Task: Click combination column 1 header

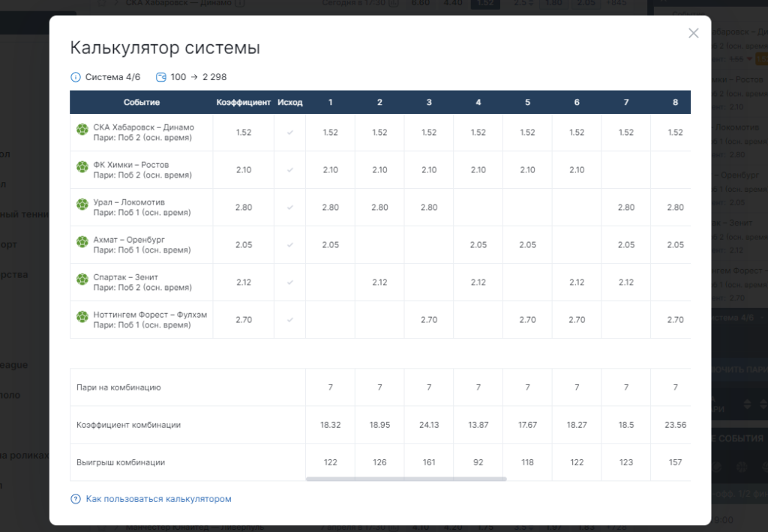Action: pyautogui.click(x=331, y=103)
